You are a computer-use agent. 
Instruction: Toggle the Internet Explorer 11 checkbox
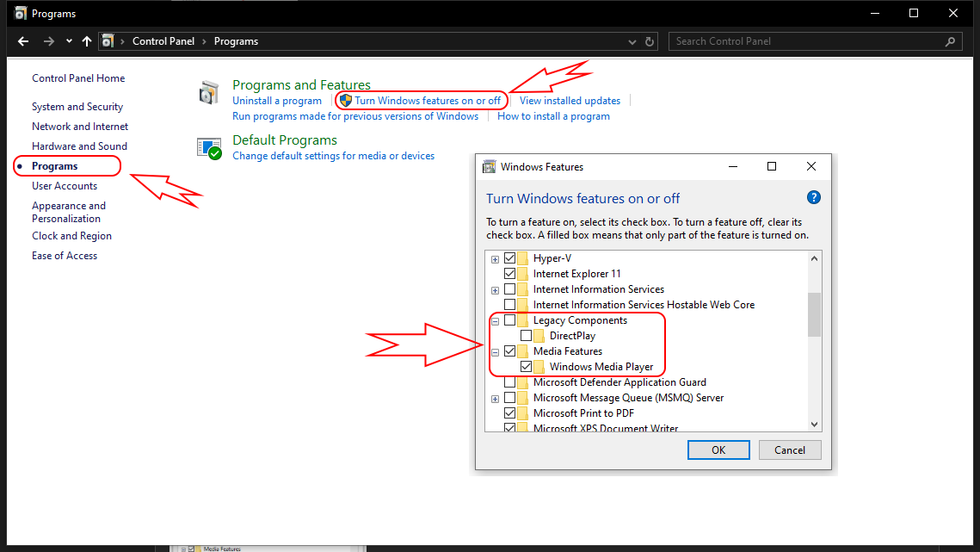click(x=509, y=274)
